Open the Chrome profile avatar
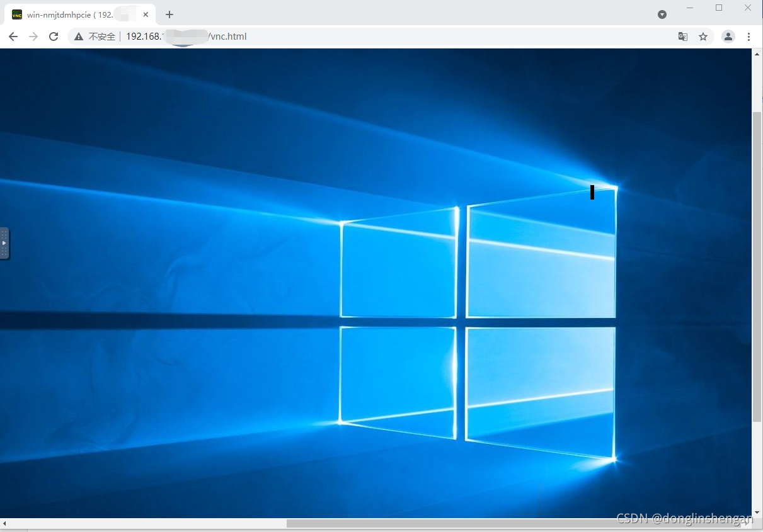This screenshot has width=763, height=532. (728, 37)
